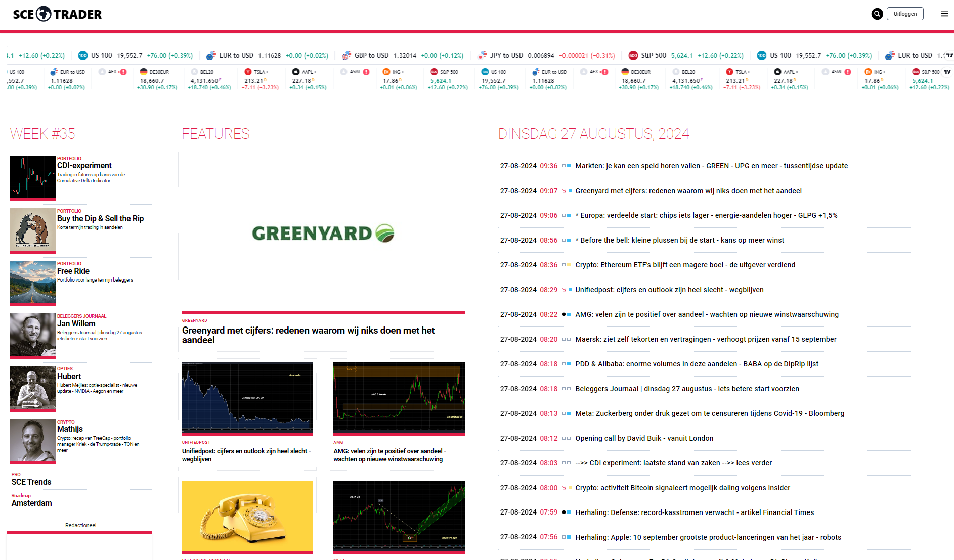Open the CDI experiment laatste stand headline
Screen dimensions: 954x560
click(673, 463)
